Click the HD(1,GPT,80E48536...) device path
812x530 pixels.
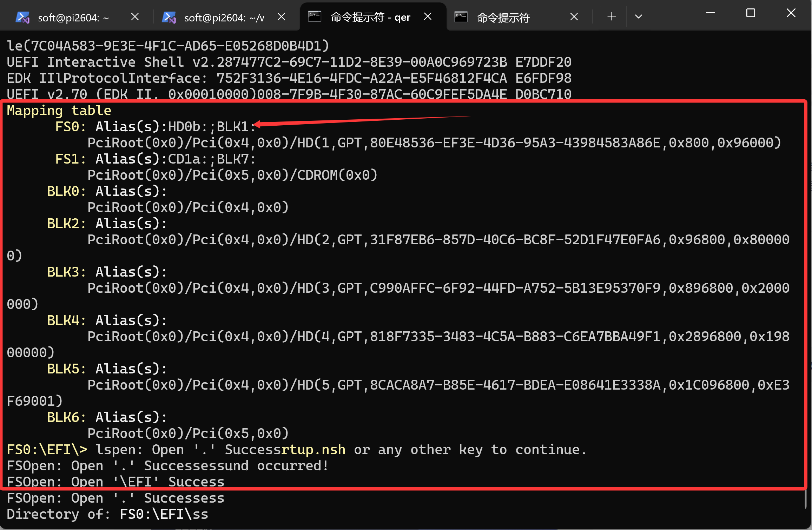tap(435, 143)
